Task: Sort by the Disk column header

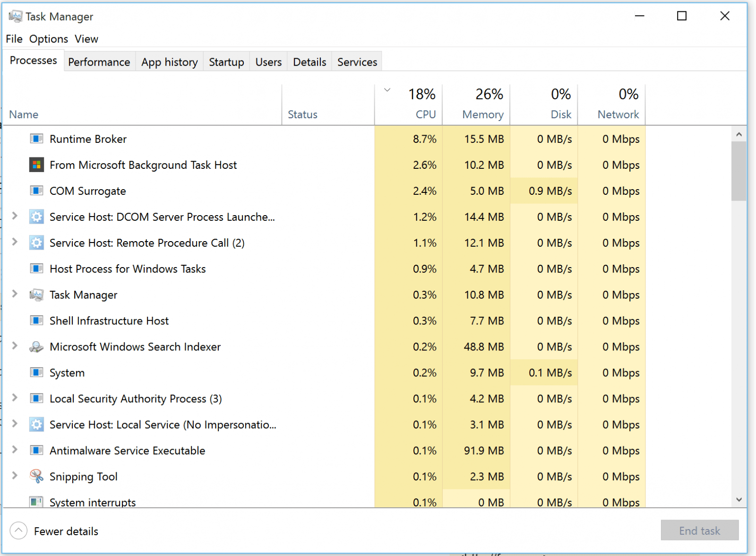Action: click(544, 104)
